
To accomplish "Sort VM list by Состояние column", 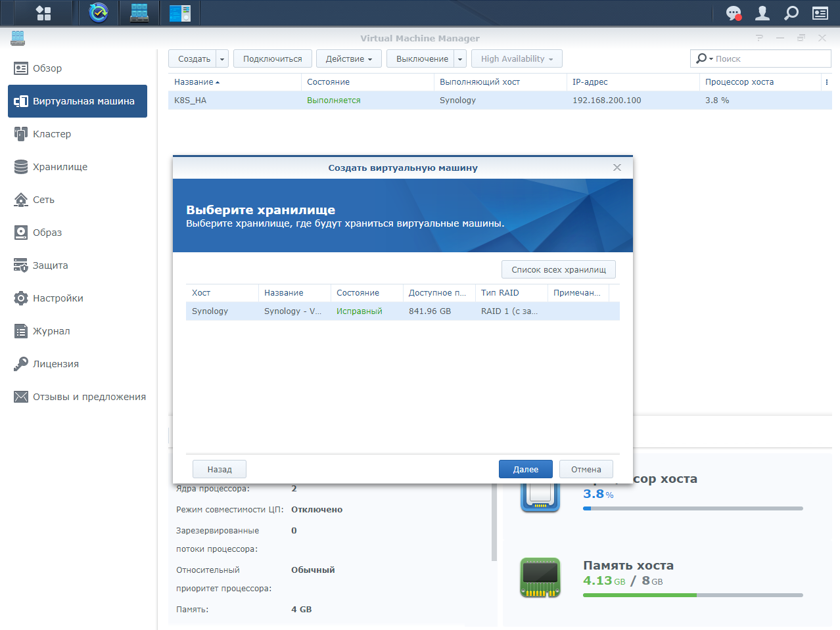I will pos(367,82).
